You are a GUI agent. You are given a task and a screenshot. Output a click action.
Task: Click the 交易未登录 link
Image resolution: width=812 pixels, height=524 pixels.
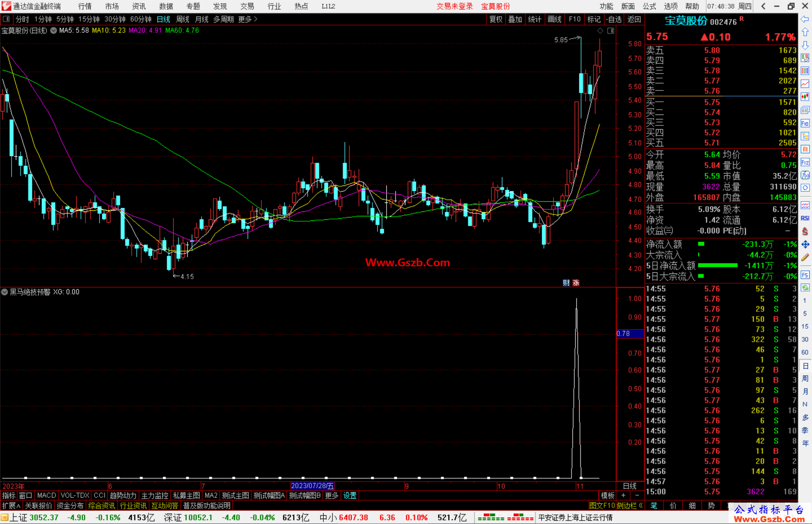[454, 6]
